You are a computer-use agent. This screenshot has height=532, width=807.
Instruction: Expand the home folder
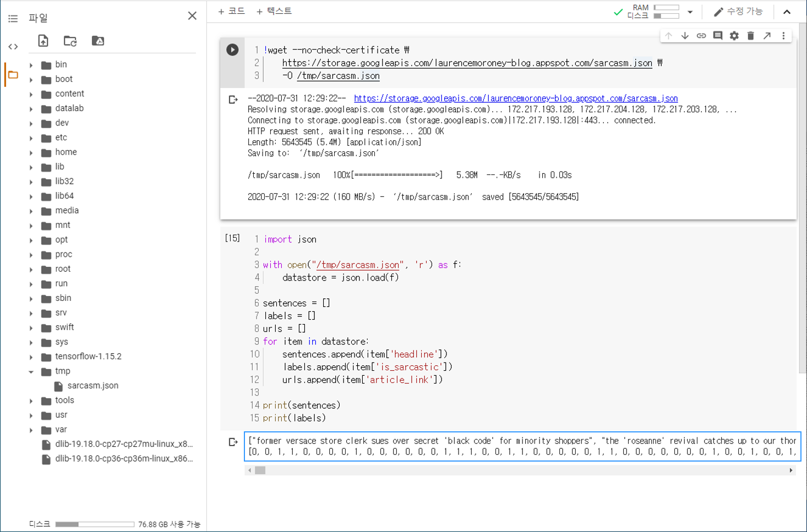(31, 152)
